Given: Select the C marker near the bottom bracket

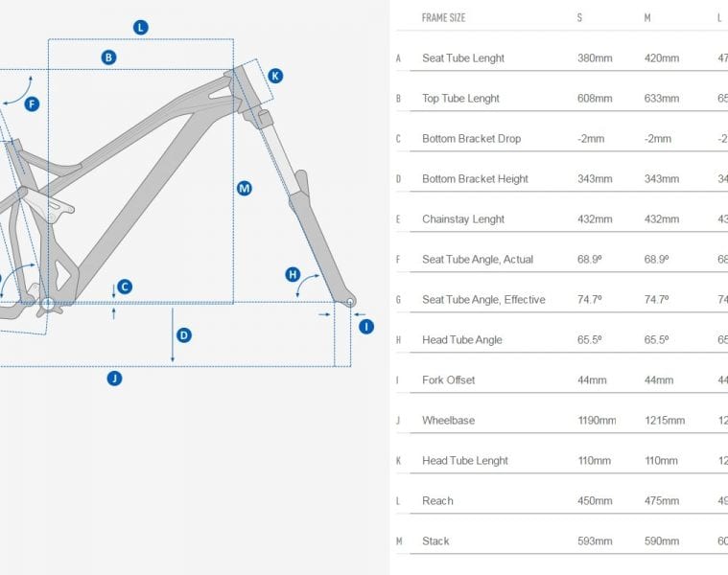Looking at the screenshot, I should point(125,287).
